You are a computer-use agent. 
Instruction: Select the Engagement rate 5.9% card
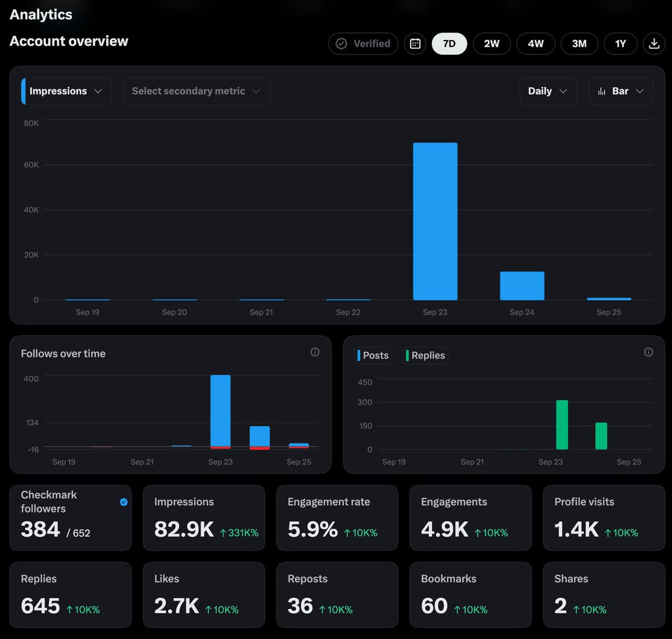[x=337, y=518]
